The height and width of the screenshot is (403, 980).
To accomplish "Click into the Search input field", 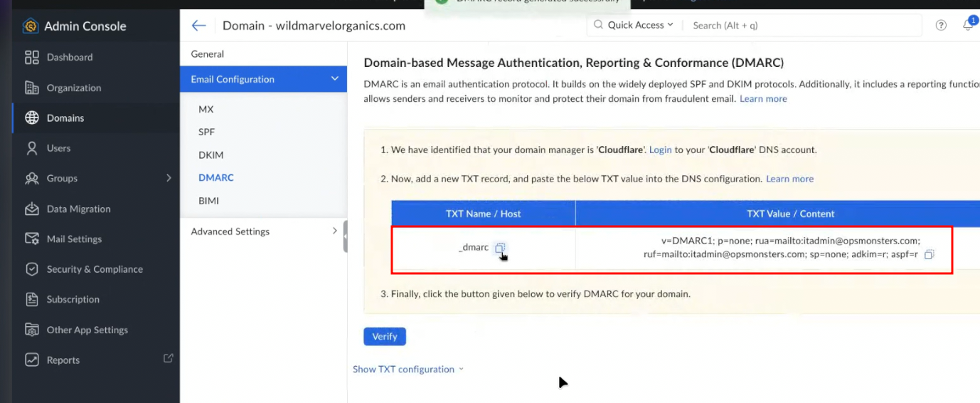I will point(797,26).
